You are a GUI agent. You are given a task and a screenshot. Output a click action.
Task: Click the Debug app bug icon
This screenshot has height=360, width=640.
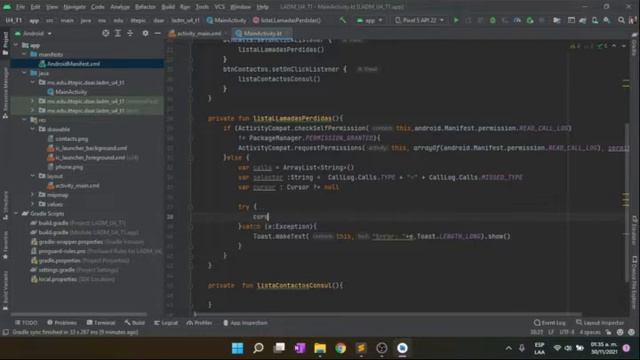tap(493, 20)
